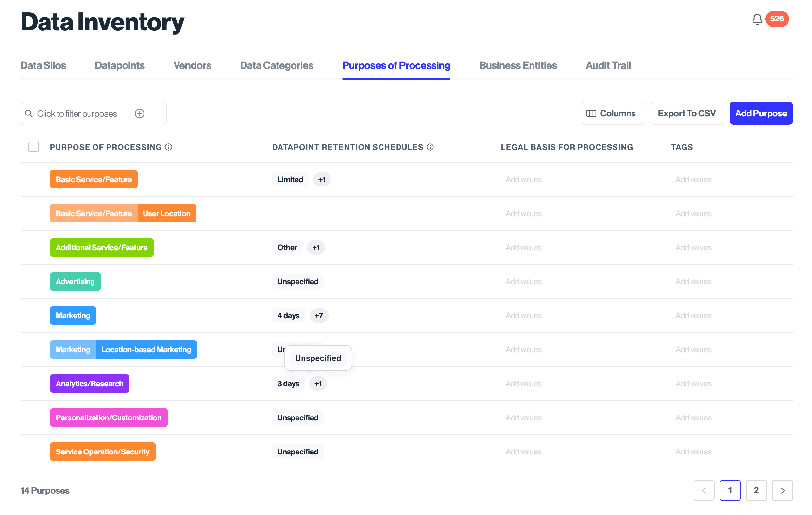Expand +1 schedules on Analytics/Research row
The width and height of the screenshot is (812, 515).
click(318, 383)
